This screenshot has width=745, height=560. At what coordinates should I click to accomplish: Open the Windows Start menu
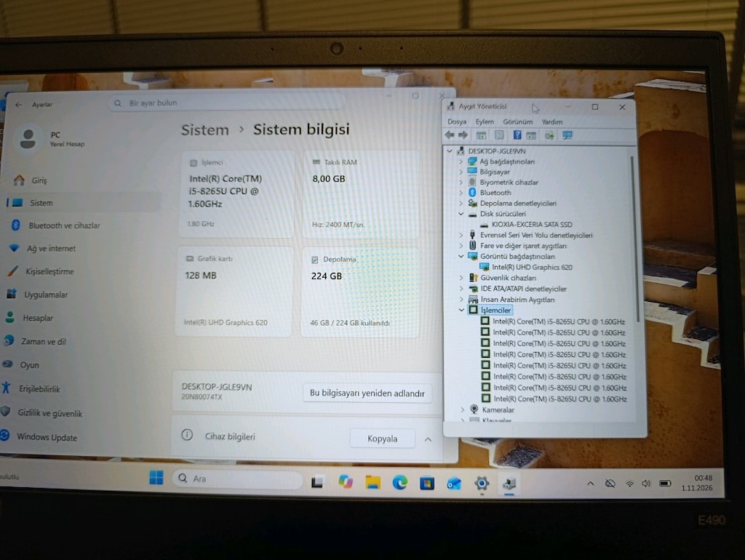tap(156, 477)
